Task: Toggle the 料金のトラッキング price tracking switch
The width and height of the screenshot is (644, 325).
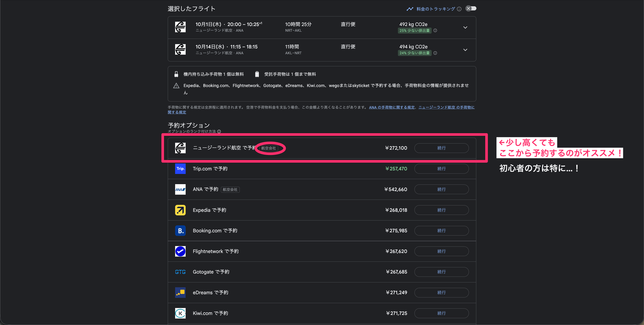Action: [471, 8]
